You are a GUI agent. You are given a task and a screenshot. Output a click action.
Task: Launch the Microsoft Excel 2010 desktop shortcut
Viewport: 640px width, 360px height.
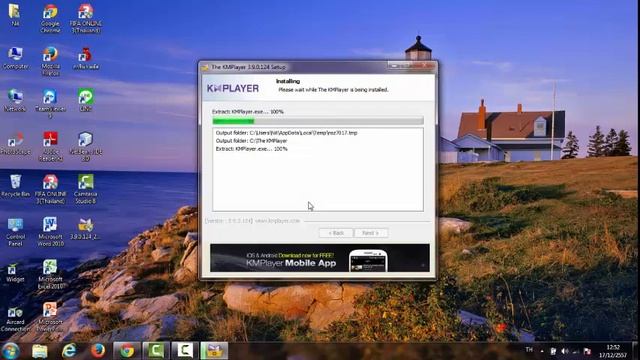click(x=50, y=274)
